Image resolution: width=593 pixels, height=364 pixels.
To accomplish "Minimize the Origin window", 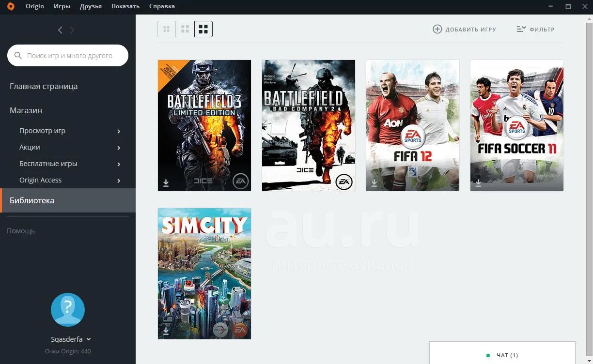I will tap(551, 6).
